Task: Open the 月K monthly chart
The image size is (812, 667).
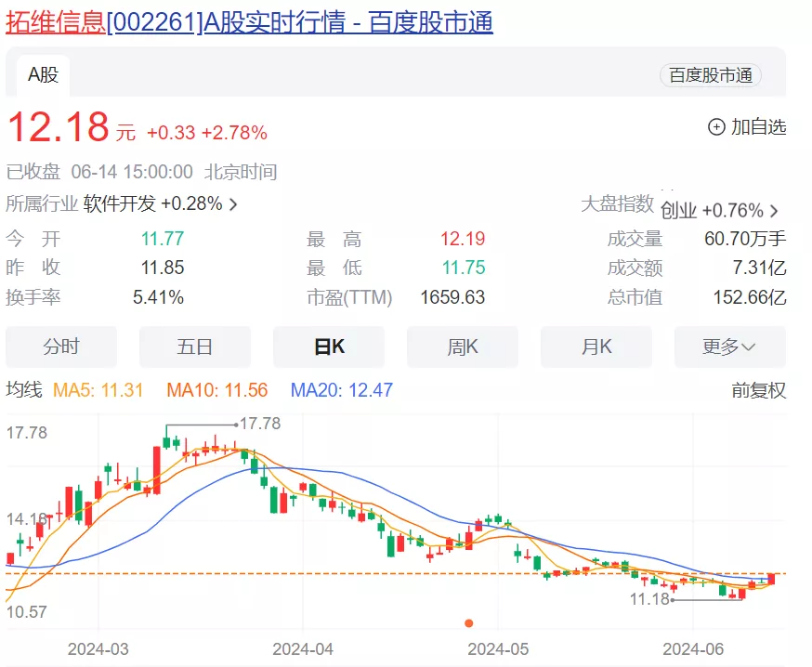Action: [596, 346]
